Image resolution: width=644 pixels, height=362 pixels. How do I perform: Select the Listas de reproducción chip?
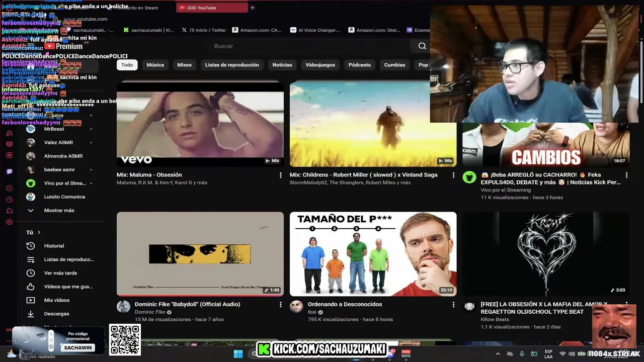tap(232, 65)
